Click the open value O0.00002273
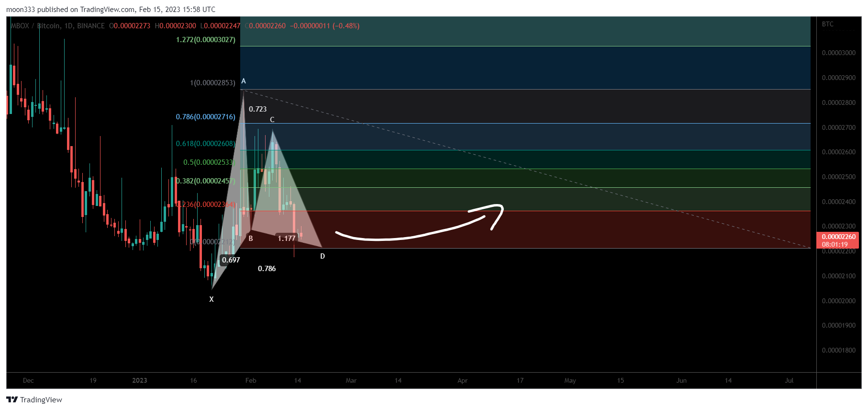Viewport: 868px width, 410px height. pos(130,26)
